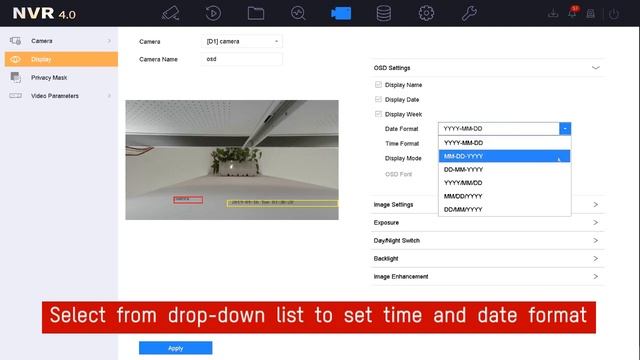The image size is (640, 360).
Task: Open the File Management folder icon
Action: pyautogui.click(x=256, y=13)
